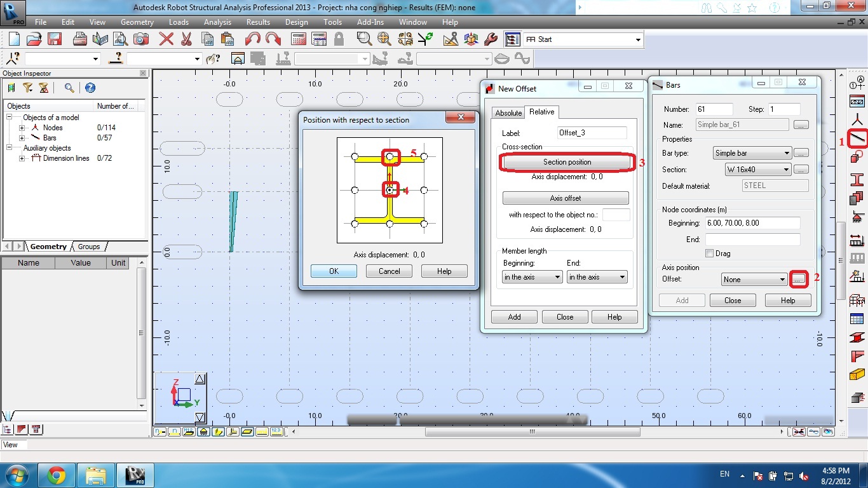Open Nodes tool in right toolbar
The width and height of the screenshot is (868, 488).
click(857, 119)
